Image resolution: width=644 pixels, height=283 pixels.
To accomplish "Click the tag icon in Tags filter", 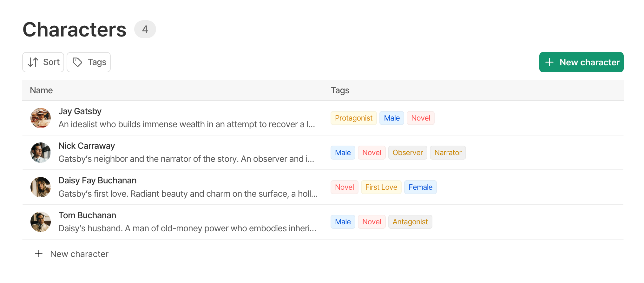I will pos(77,62).
